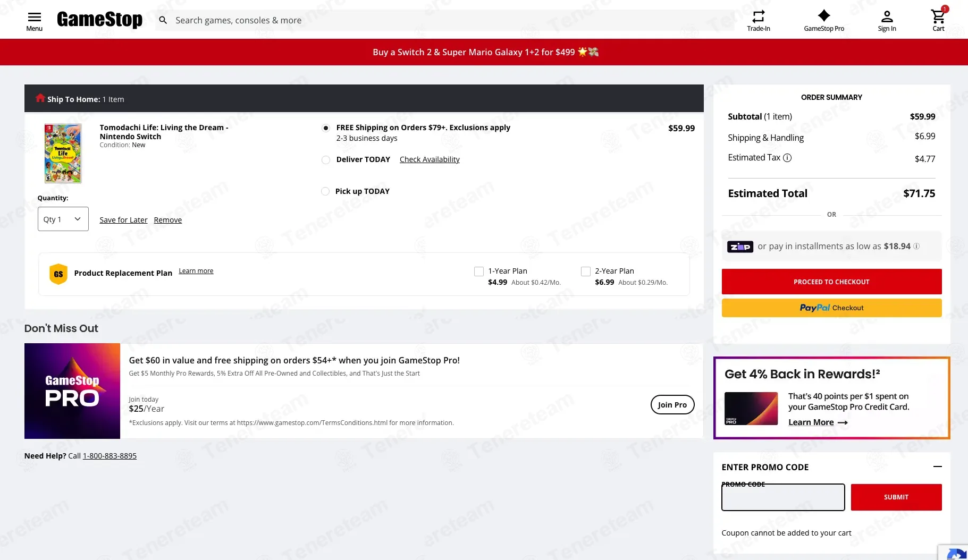This screenshot has width=968, height=560.
Task: Check the 2-Year Plan checkbox
Action: (586, 271)
